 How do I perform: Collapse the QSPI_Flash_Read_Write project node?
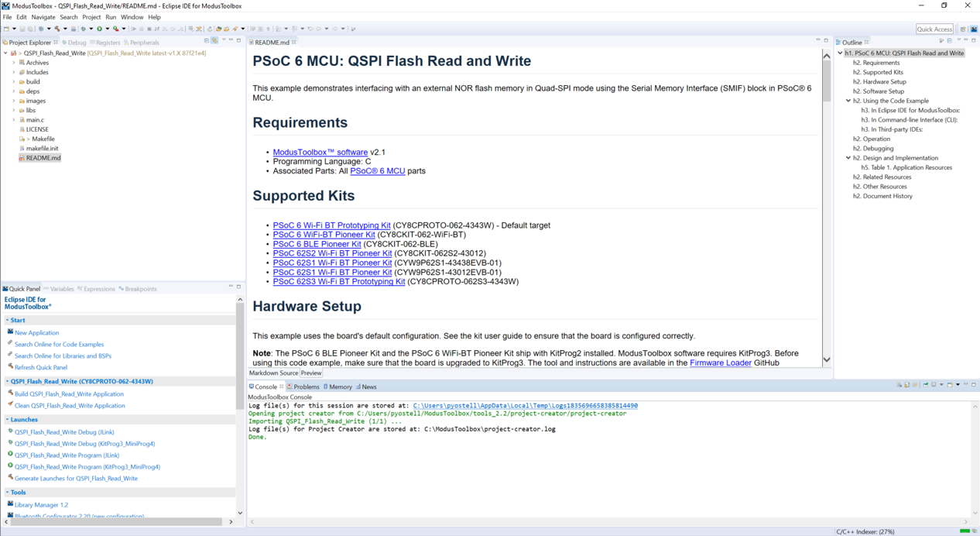pyautogui.click(x=5, y=53)
